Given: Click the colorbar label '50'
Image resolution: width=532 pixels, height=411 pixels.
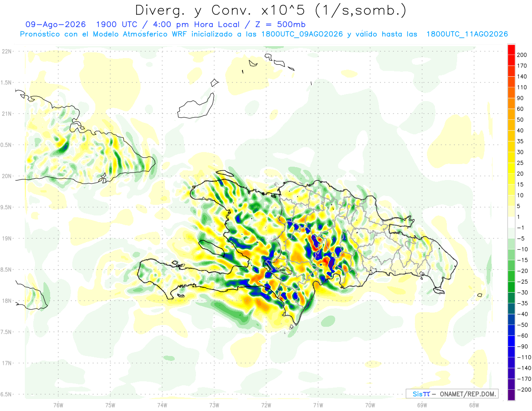Looking at the screenshot, I should [521, 120].
